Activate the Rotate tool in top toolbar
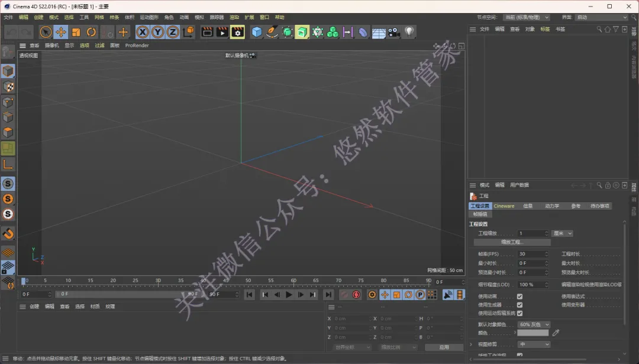This screenshot has width=639, height=364. [91, 32]
